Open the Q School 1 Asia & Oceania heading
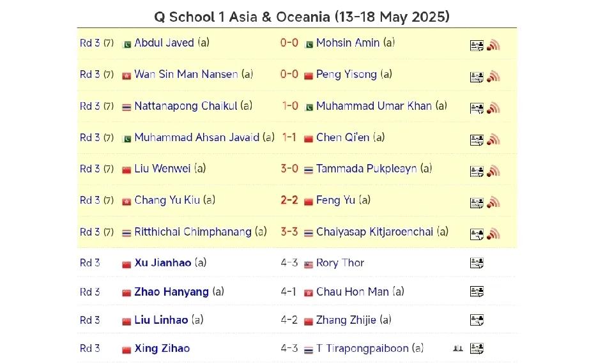 click(302, 17)
